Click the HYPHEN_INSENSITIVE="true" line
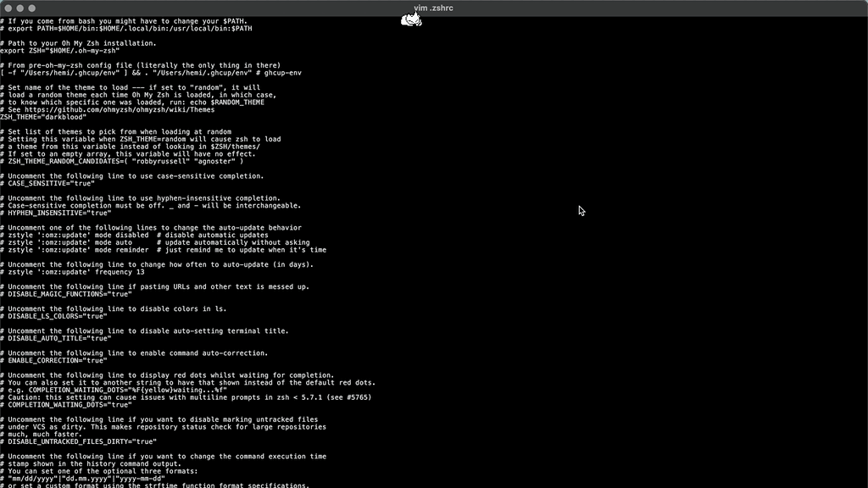 pos(55,213)
